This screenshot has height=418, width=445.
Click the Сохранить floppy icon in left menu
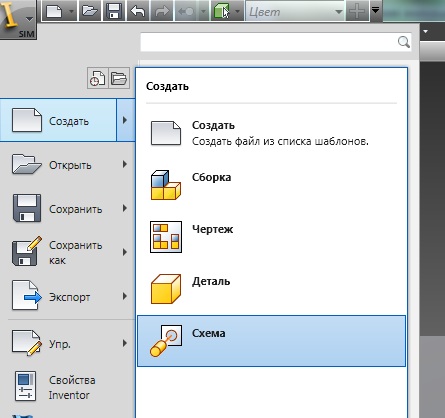pos(27,208)
